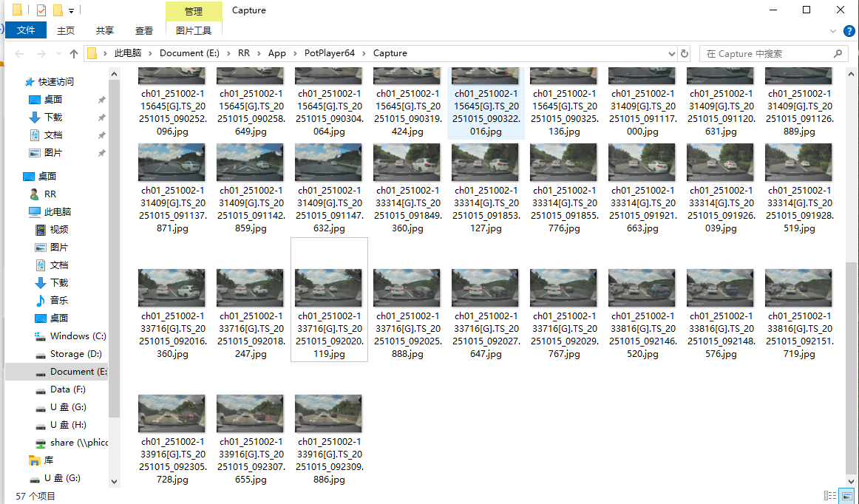859x504 pixels.
Task: Click PotPlayer64 in the address breadcrumb
Action: (x=329, y=53)
